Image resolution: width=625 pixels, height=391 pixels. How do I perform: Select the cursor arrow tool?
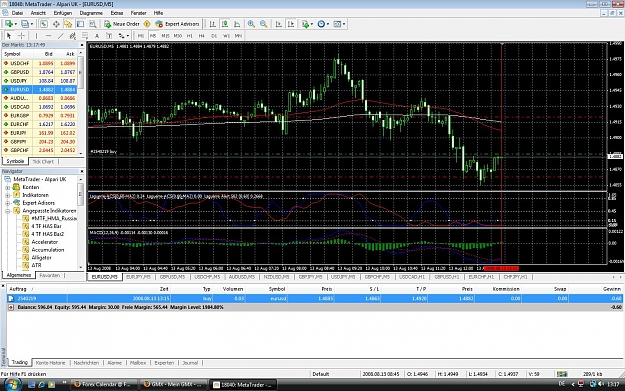(x=9, y=36)
